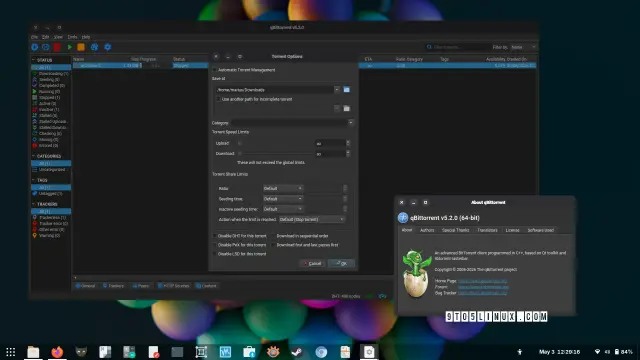Viewport: 640px width, 360px height.
Task: Open the Filter by Name dropdown
Action: (523, 47)
